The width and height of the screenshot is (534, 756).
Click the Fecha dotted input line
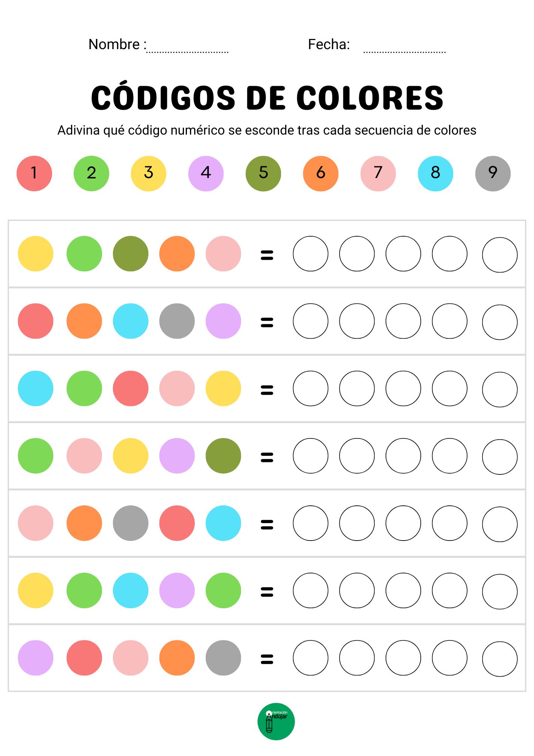click(404, 49)
